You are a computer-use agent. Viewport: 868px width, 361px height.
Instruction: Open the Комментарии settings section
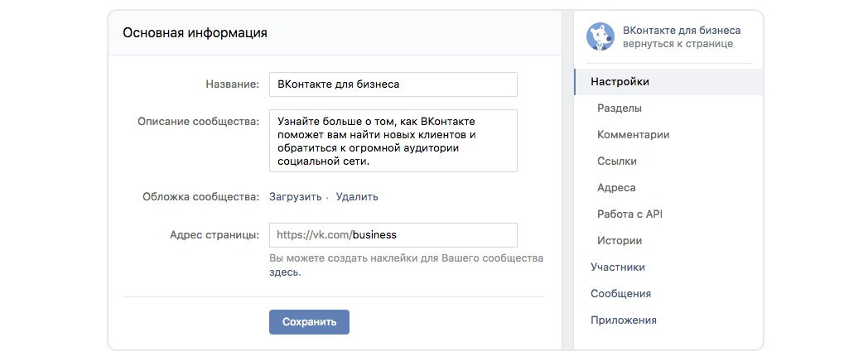(x=633, y=135)
